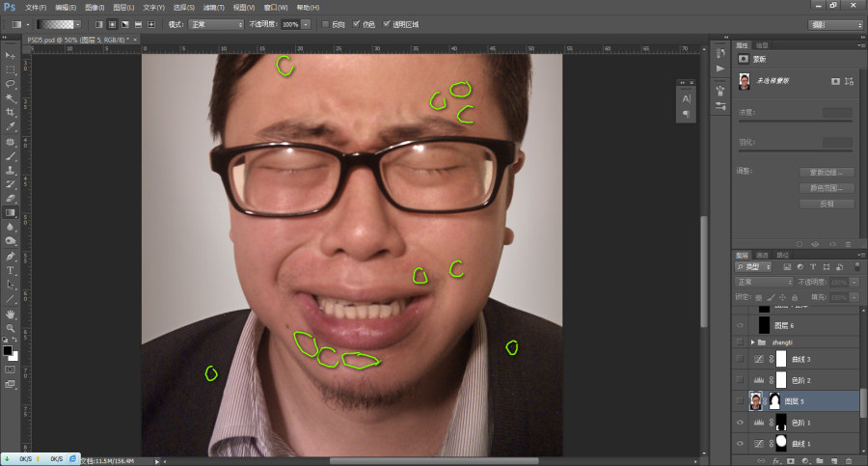The height and width of the screenshot is (466, 868).
Task: Open the 滤镜(T) menu
Action: pos(214,8)
